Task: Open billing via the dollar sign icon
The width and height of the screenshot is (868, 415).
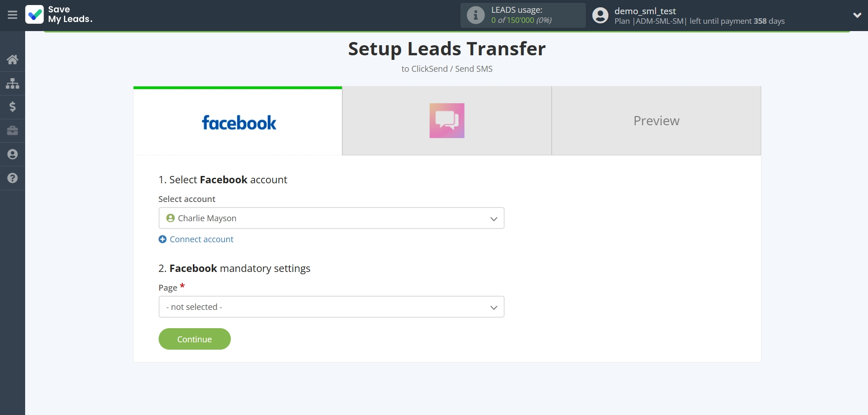Action: [12, 107]
